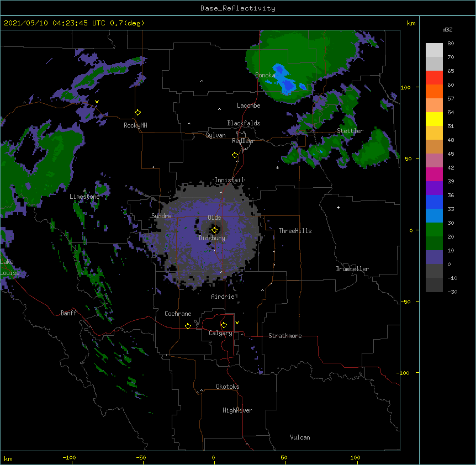
Task: Select the orange 57-60 dBZ legend swatch
Action: (x=434, y=91)
